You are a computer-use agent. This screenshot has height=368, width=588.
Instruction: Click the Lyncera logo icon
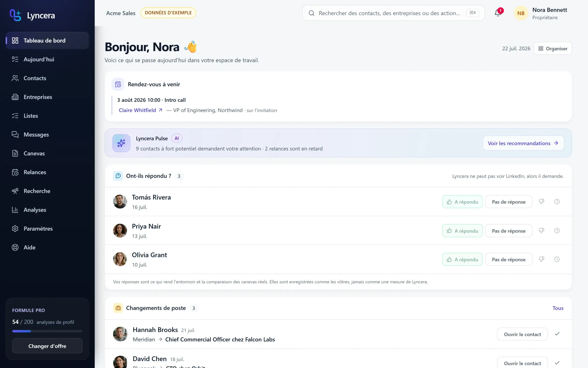point(15,15)
